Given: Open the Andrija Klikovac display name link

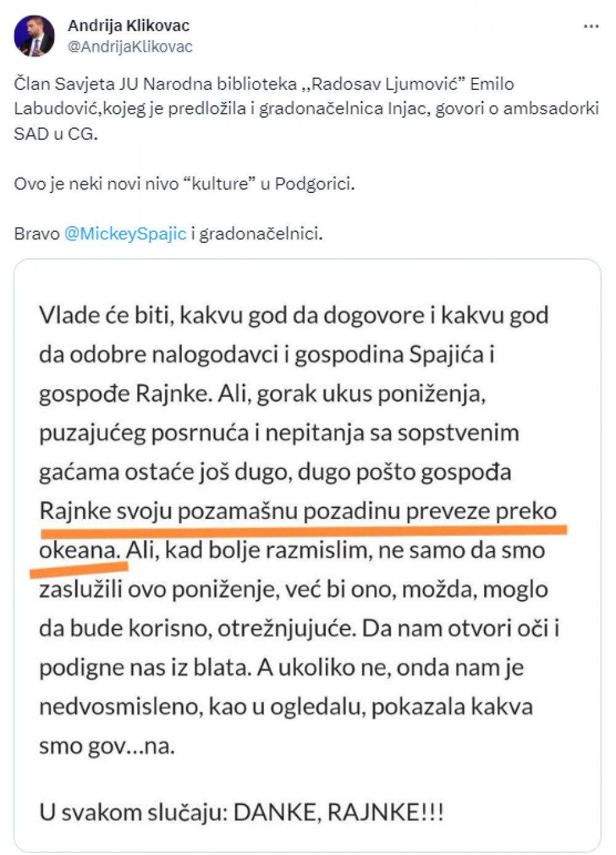Looking at the screenshot, I should coord(128,26).
